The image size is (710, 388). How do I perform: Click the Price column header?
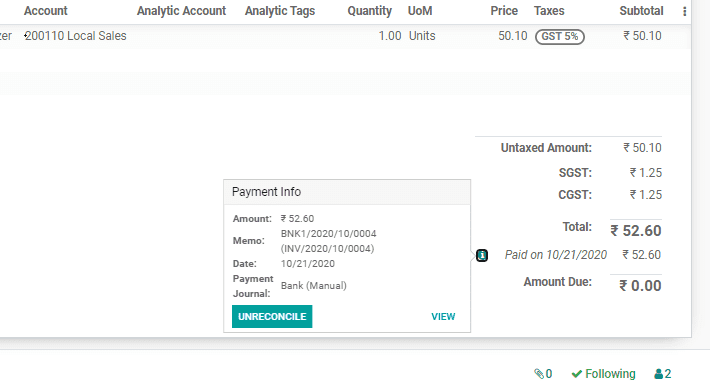[504, 11]
